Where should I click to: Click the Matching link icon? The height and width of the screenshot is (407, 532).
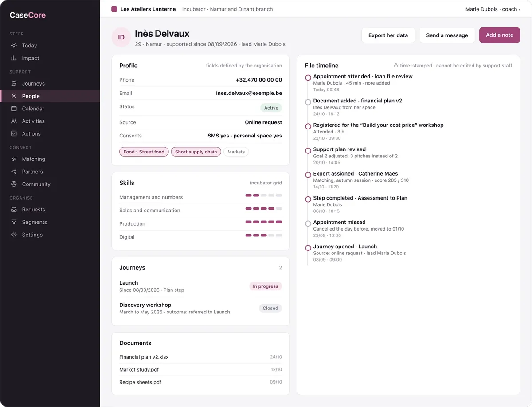14,159
